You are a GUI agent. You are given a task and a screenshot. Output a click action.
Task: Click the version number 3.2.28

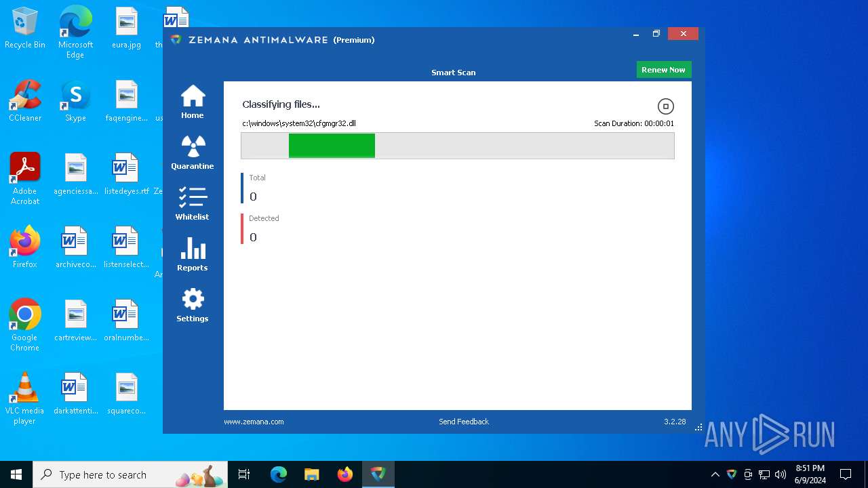tap(675, 422)
